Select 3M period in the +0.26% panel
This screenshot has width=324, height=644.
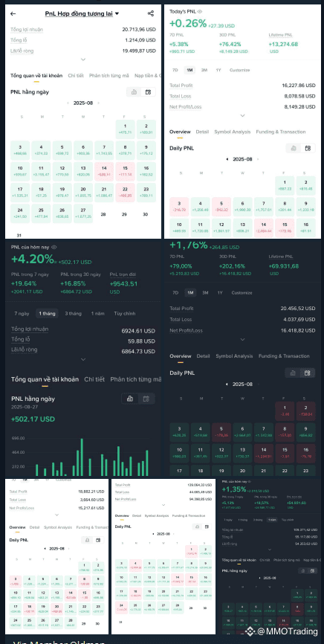tap(204, 70)
